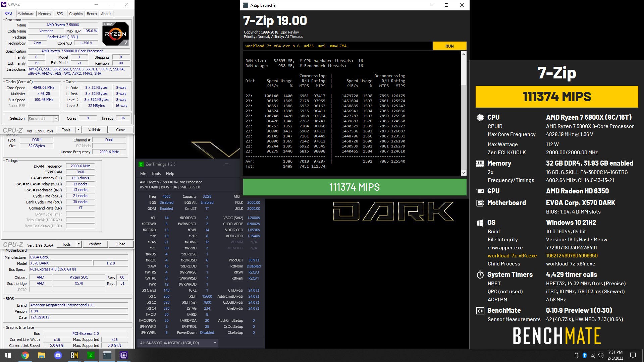Image resolution: width=644 pixels, height=362 pixels.
Task: Click the BenchMate code-bracket icon
Action: (x=480, y=311)
